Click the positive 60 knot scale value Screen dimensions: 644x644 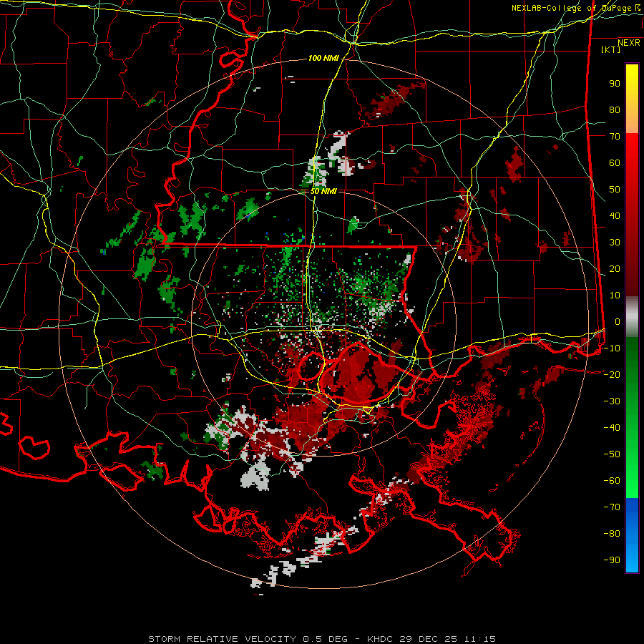point(615,163)
